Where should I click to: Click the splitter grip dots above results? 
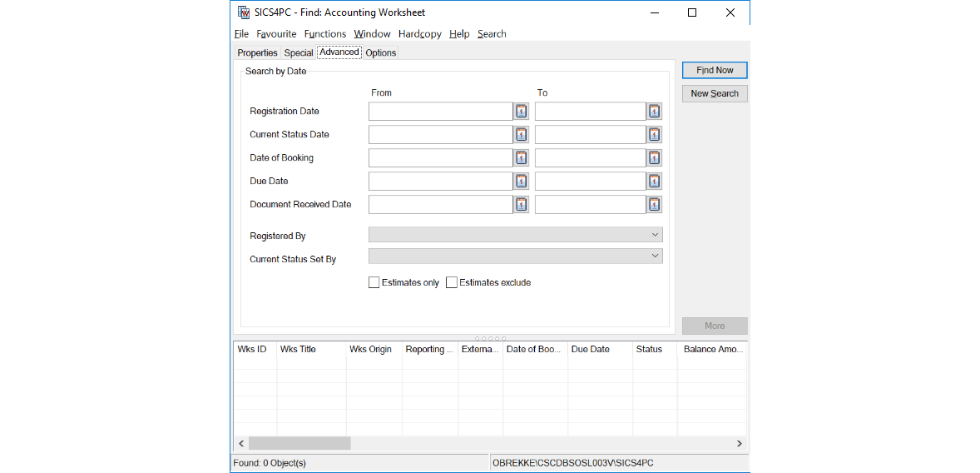tap(491, 338)
